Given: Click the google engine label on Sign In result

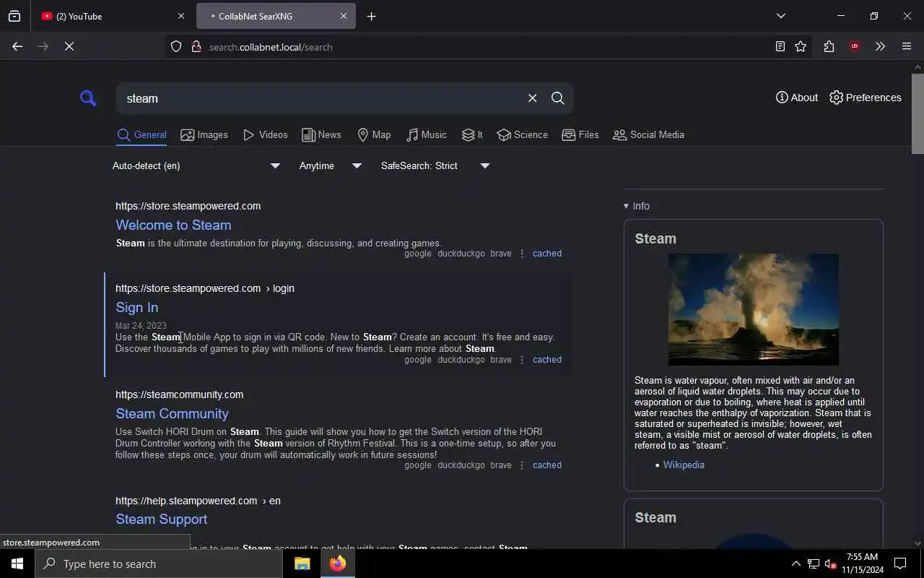Looking at the screenshot, I should tap(418, 360).
